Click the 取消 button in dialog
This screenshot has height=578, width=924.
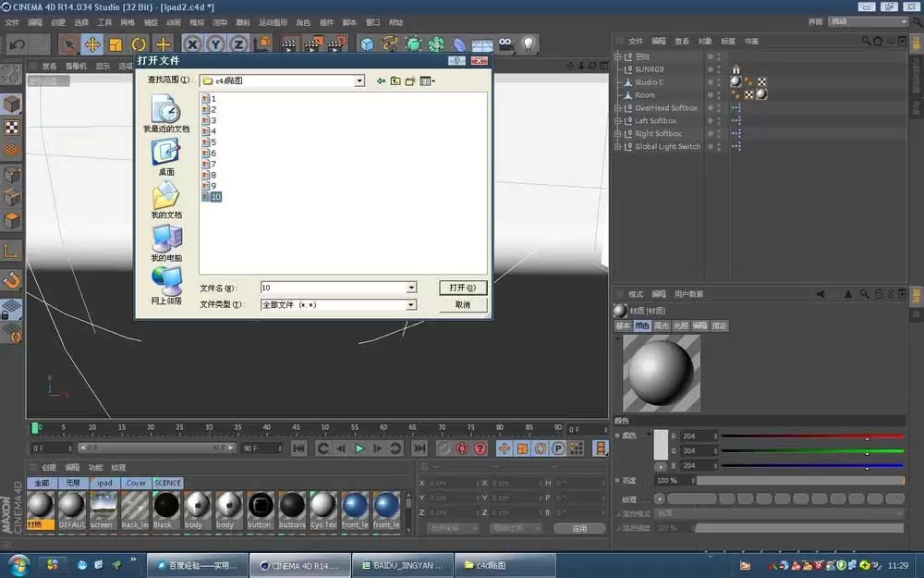463,304
